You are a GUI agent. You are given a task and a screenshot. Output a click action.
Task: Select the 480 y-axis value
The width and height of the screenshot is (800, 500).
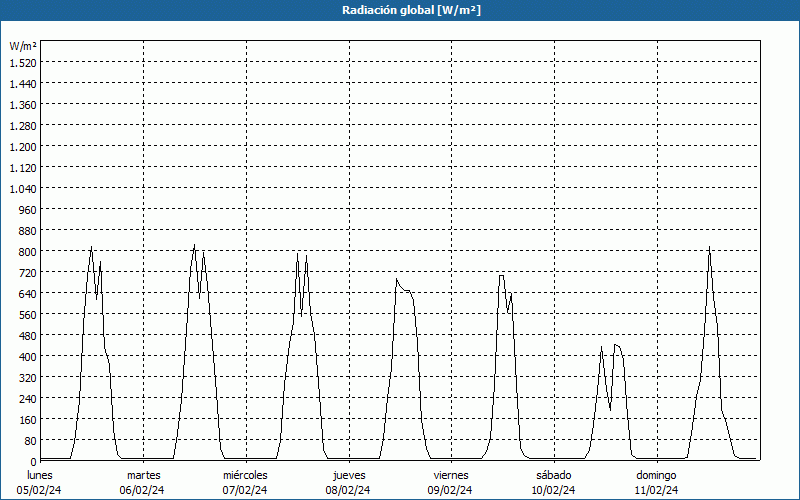[x=27, y=335]
